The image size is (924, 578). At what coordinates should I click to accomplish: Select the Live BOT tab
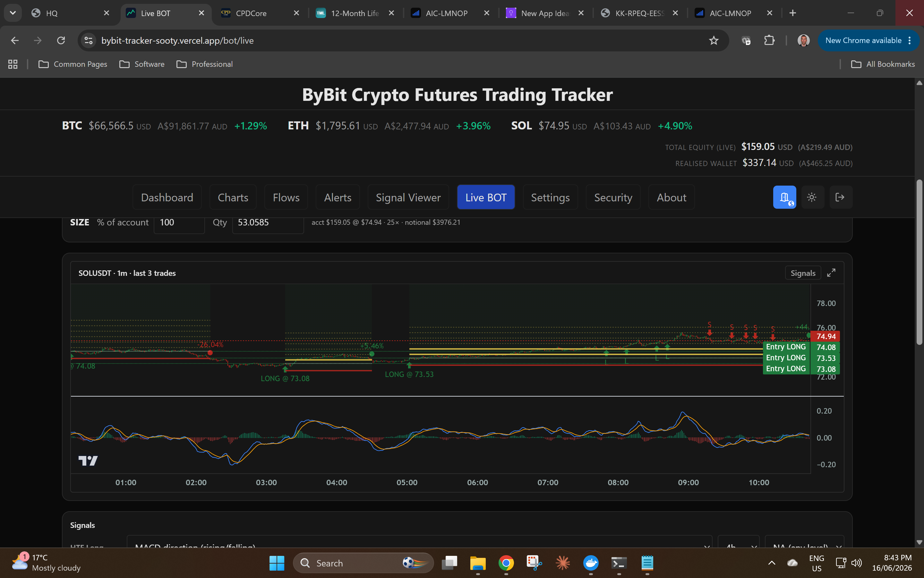(x=486, y=197)
